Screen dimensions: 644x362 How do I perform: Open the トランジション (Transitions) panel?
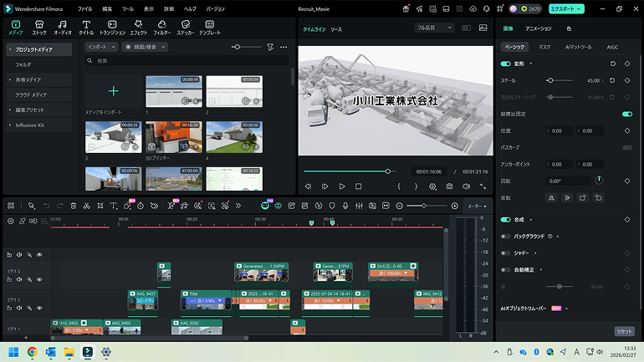(x=112, y=26)
